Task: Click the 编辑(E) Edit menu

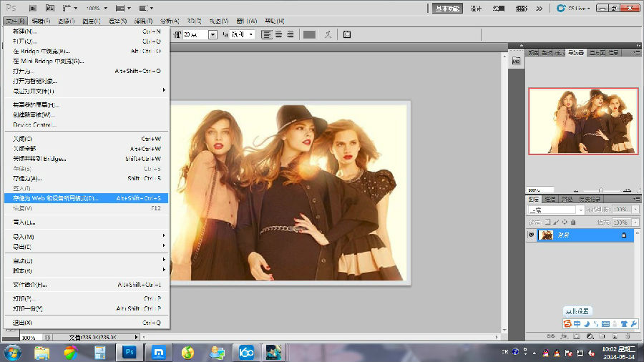Action: coord(41,21)
